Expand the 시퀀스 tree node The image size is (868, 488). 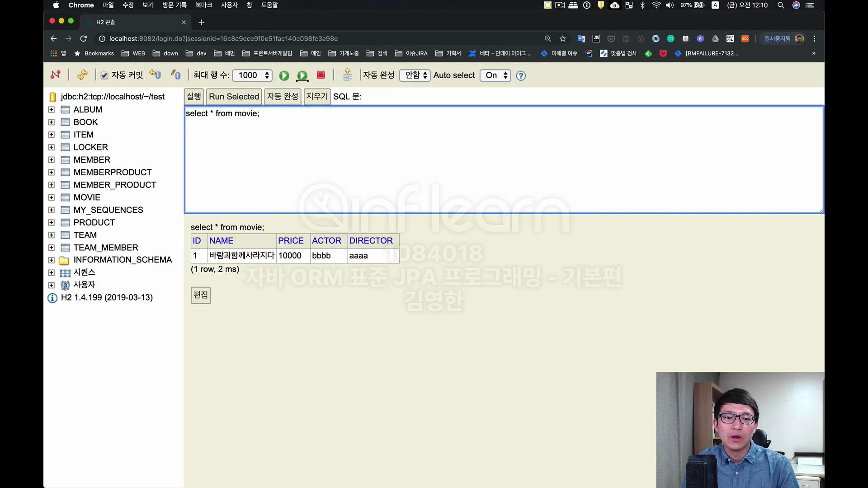pyautogui.click(x=51, y=272)
